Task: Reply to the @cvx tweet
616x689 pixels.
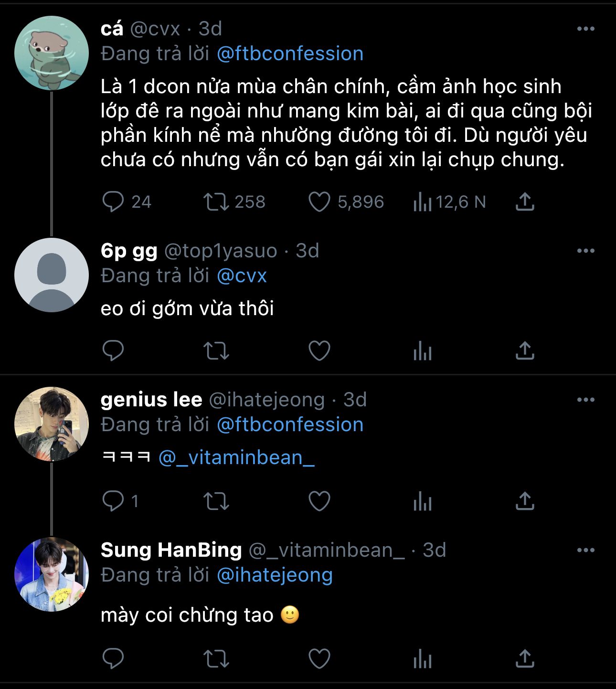Action: [x=113, y=202]
